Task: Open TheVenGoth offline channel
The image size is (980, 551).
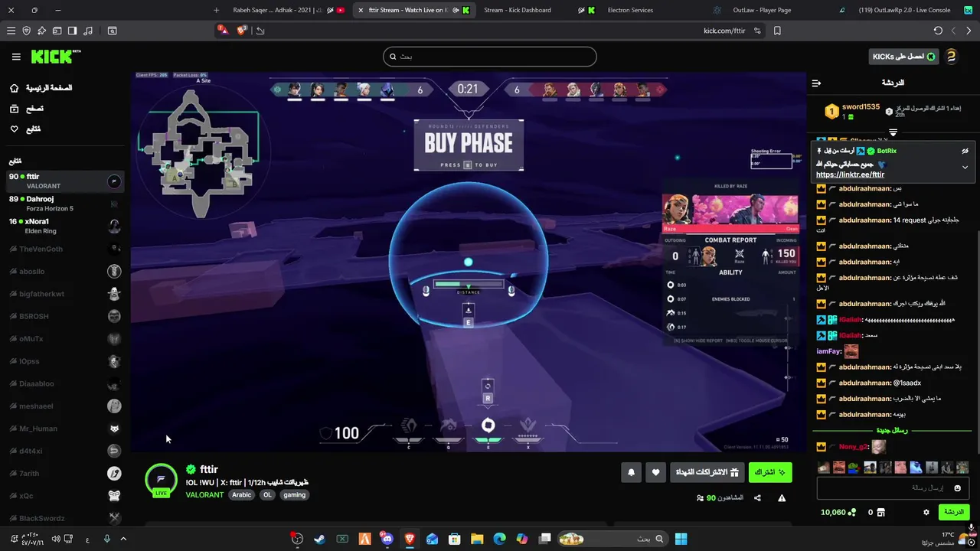Action: [65, 249]
